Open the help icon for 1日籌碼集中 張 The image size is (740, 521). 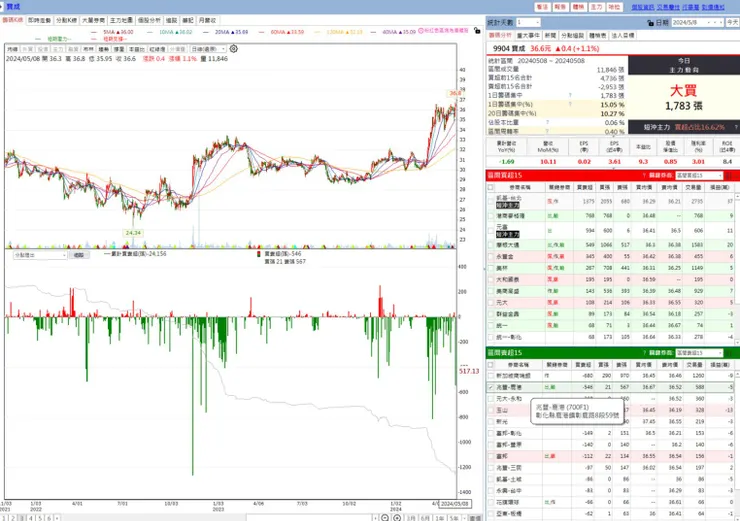pos(570,95)
